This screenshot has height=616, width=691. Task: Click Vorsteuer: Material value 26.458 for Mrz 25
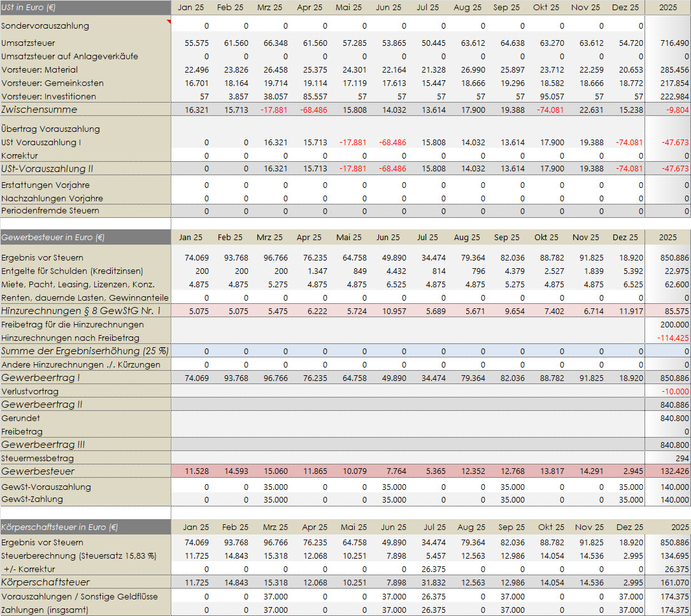tap(275, 70)
